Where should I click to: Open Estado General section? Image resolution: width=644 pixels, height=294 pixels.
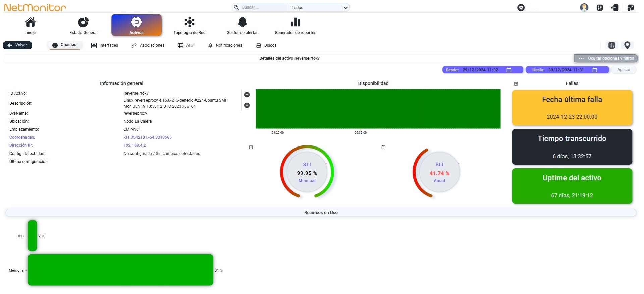[x=83, y=26]
